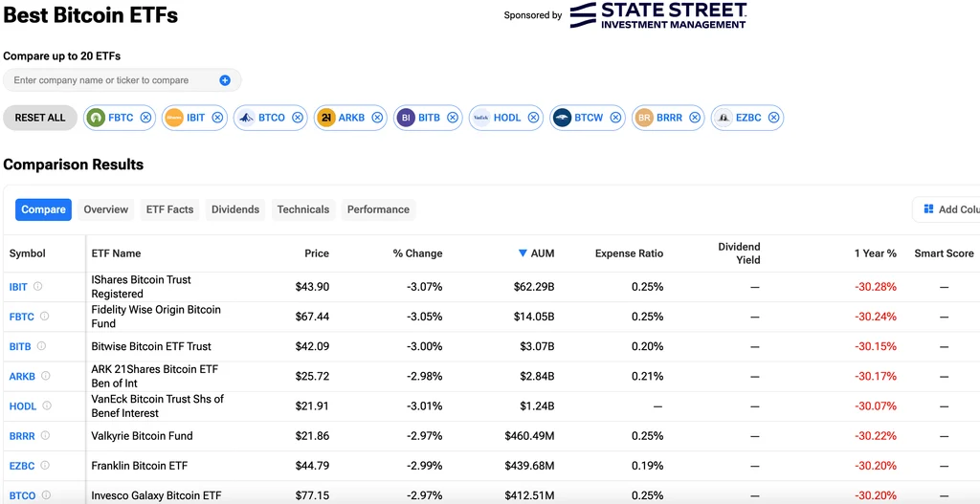Sort by ETF Name column header
Image resolution: width=980 pixels, height=504 pixels.
point(116,252)
